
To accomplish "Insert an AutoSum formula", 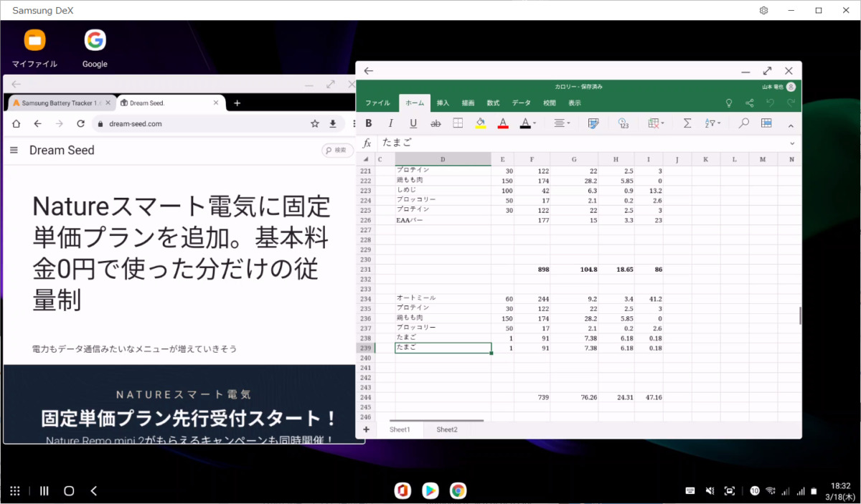I will (x=687, y=123).
